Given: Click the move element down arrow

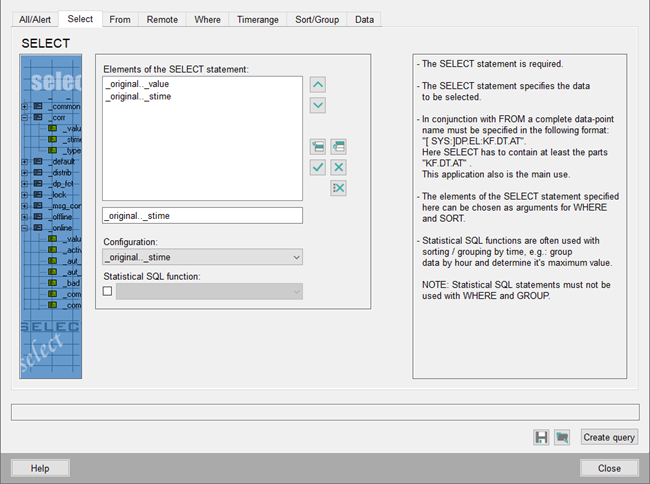Looking at the screenshot, I should [318, 105].
